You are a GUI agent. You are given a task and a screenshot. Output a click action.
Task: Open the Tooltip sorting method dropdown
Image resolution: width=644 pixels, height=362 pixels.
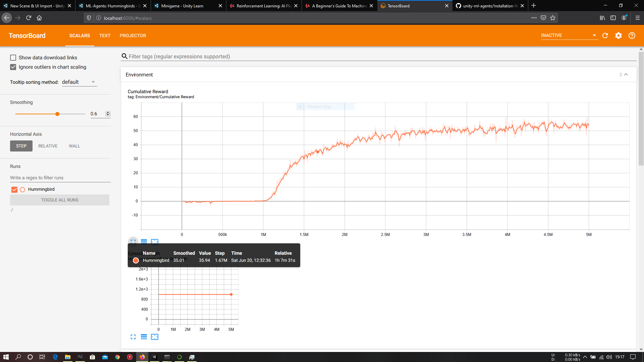pyautogui.click(x=79, y=82)
